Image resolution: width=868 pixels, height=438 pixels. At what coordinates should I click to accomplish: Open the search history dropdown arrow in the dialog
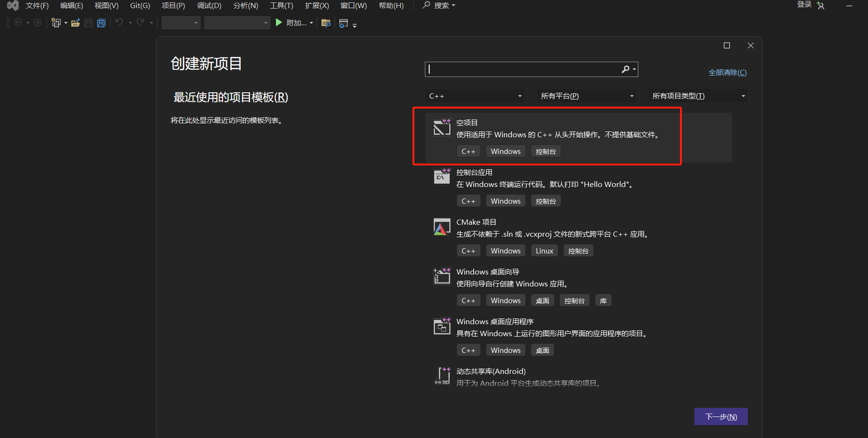click(x=634, y=69)
